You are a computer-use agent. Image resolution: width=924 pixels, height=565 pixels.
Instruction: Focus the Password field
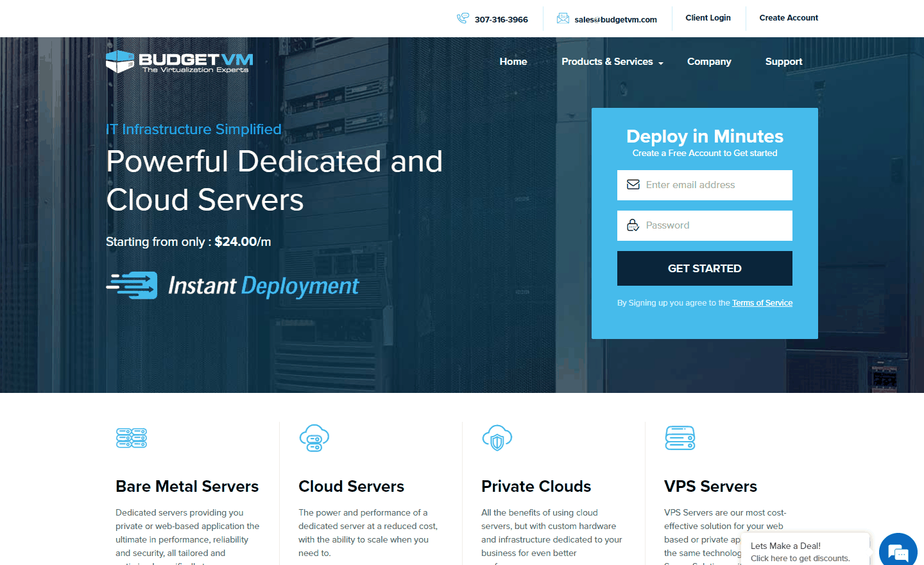tap(705, 225)
